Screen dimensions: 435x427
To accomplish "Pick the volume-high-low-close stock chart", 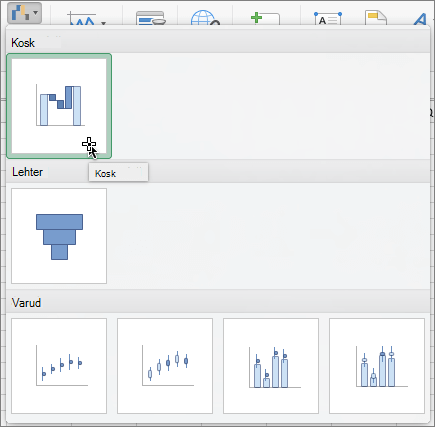I will [x=271, y=366].
